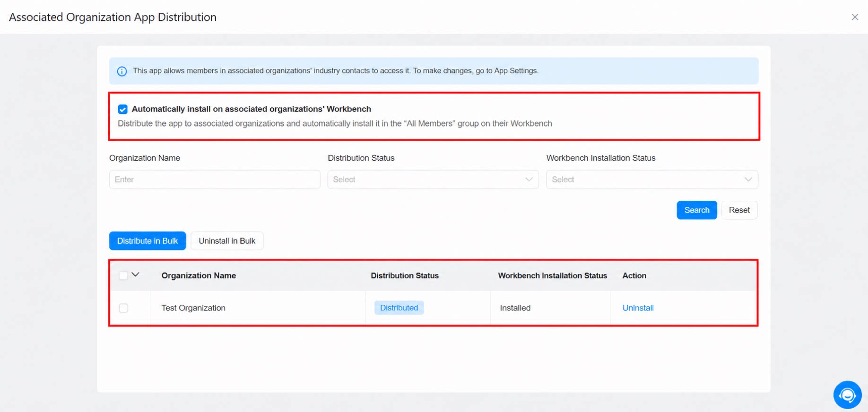The image size is (868, 412).
Task: Click the Organization Name column header
Action: 199,275
